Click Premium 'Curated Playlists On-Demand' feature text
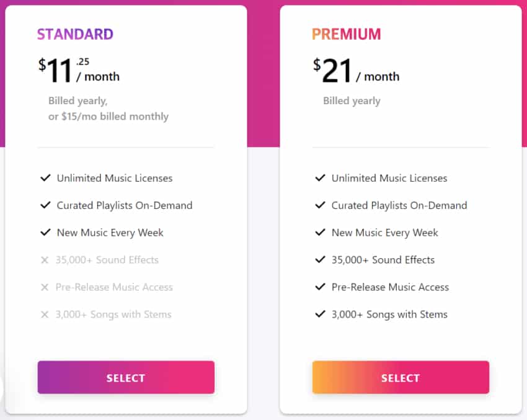 point(399,205)
